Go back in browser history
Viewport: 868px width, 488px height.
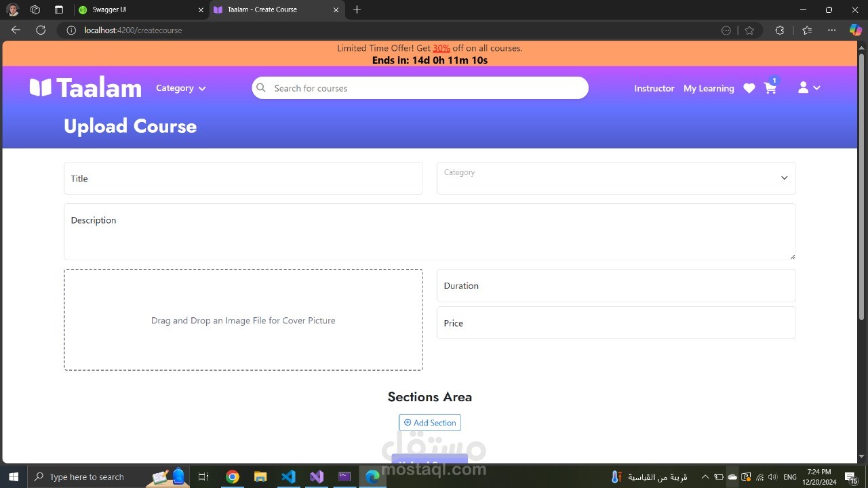point(16,30)
